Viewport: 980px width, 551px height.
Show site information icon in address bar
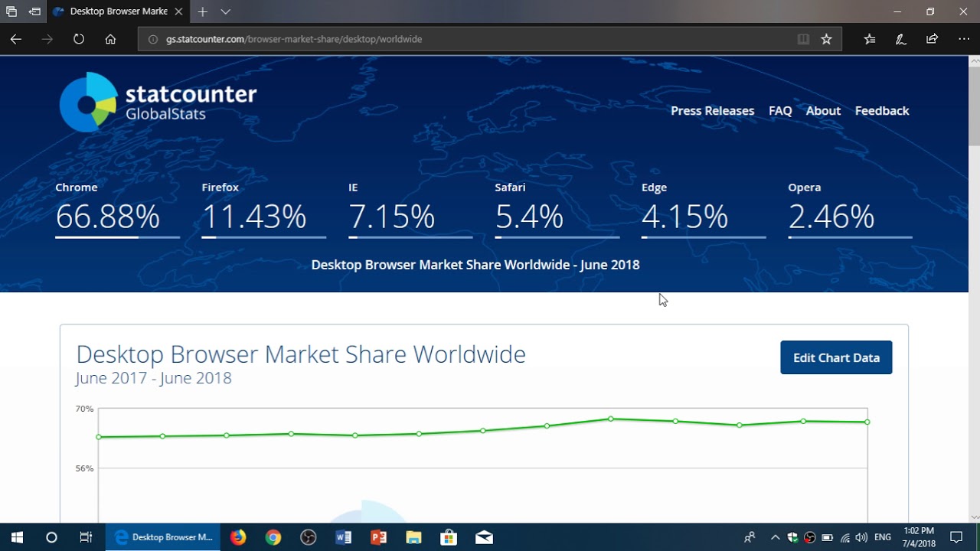point(152,39)
